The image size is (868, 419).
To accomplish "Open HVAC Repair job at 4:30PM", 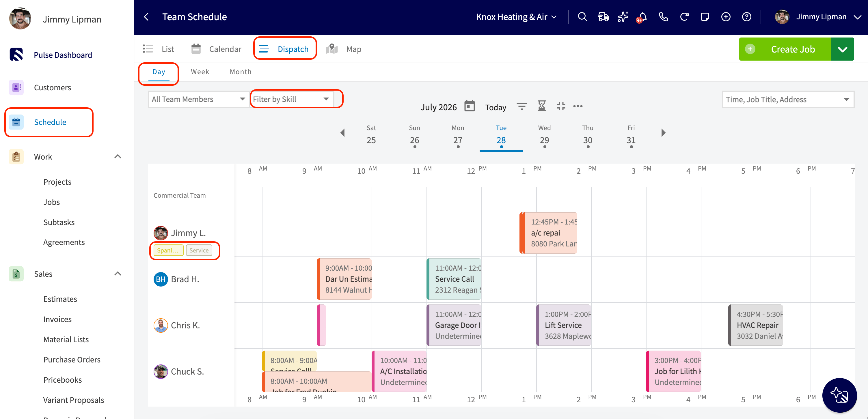I will [x=755, y=325].
